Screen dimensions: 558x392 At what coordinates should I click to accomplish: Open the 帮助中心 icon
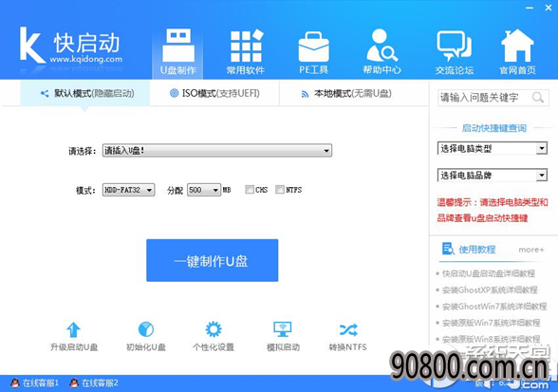pos(381,46)
